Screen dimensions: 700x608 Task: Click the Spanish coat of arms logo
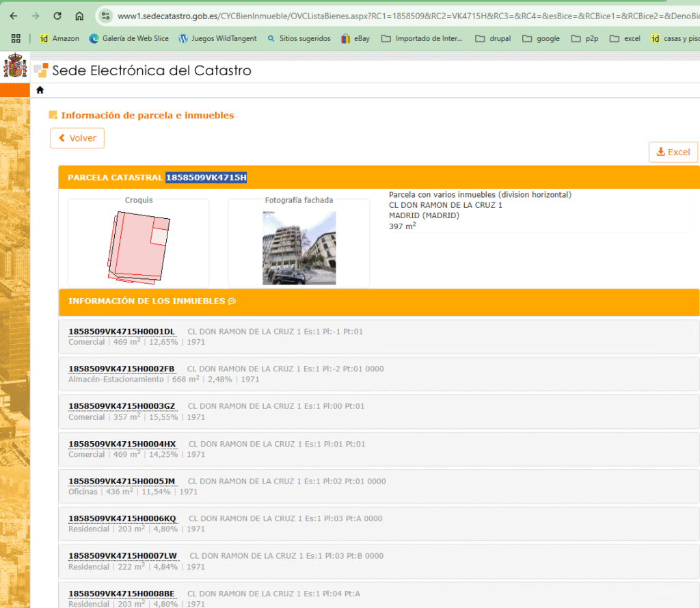tap(15, 68)
